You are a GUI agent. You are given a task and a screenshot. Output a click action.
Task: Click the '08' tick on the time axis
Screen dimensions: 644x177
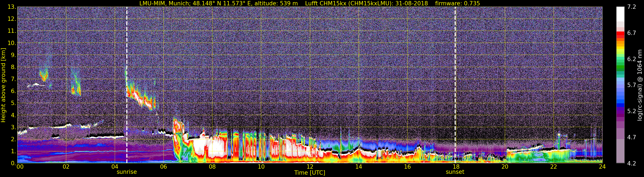pyautogui.click(x=212, y=167)
